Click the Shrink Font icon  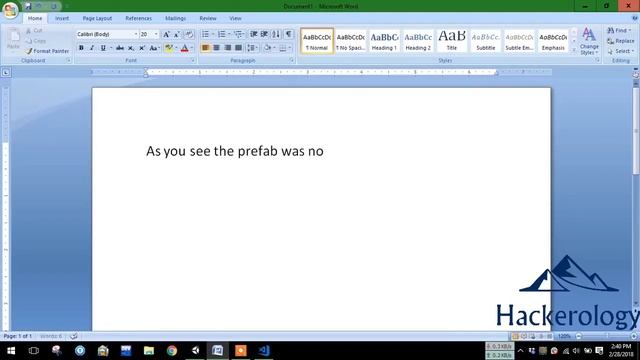pyautogui.click(x=177, y=34)
